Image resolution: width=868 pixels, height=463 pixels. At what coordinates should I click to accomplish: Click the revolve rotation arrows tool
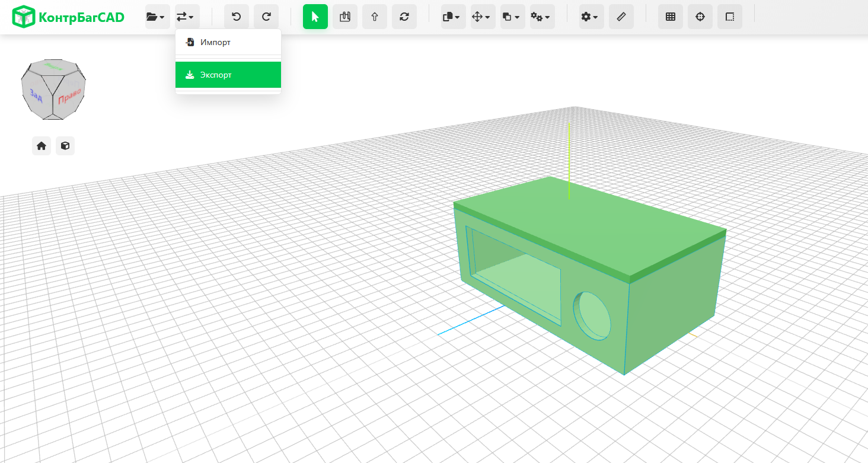[404, 17]
